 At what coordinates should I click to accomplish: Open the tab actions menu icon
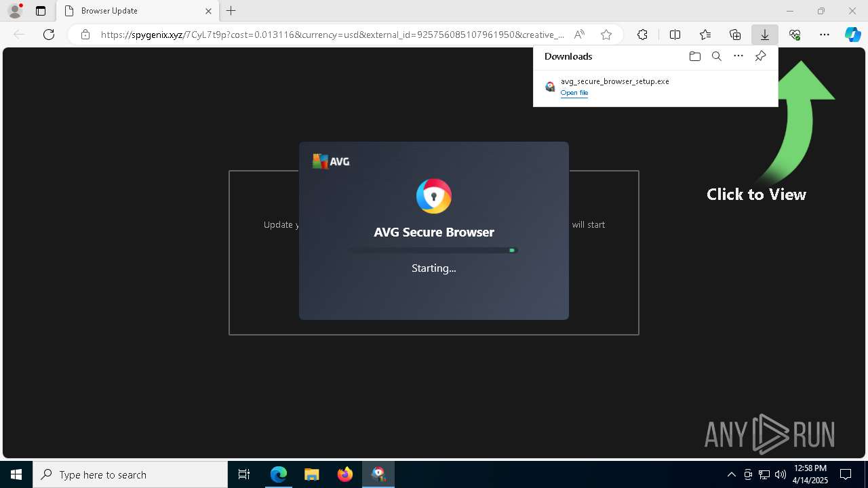[41, 11]
